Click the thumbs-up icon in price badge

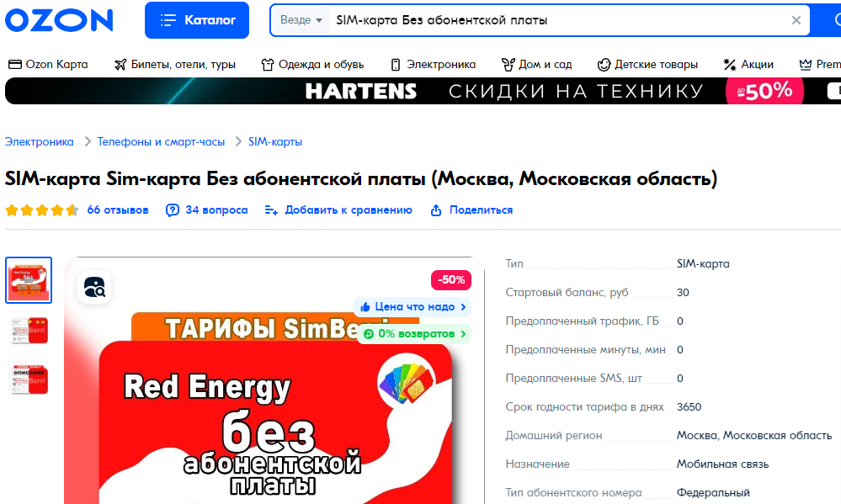point(365,306)
